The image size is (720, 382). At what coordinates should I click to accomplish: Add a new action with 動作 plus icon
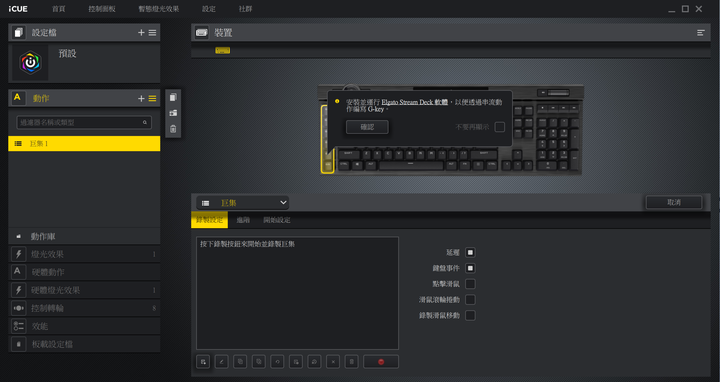(141, 98)
